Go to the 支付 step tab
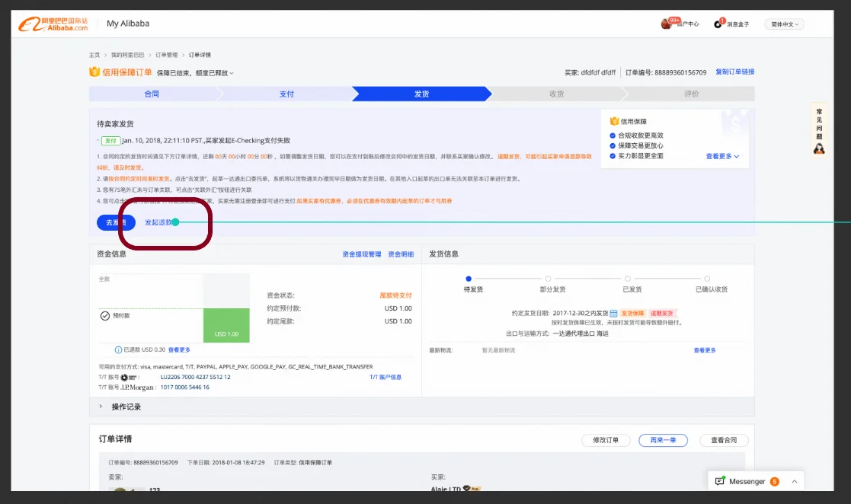Screen dimensions: 851x504 point(286,94)
